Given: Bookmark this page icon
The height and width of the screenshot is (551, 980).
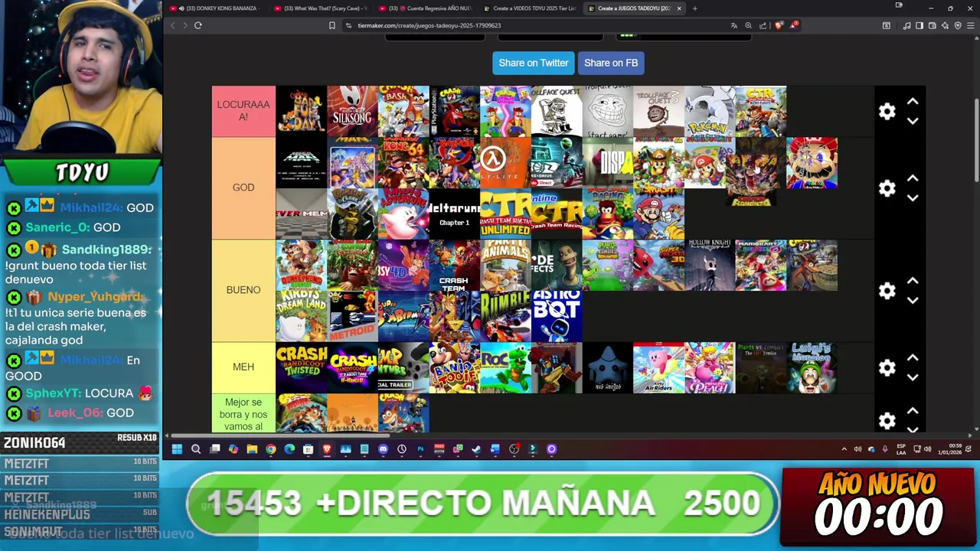Looking at the screenshot, I should pos(332,25).
